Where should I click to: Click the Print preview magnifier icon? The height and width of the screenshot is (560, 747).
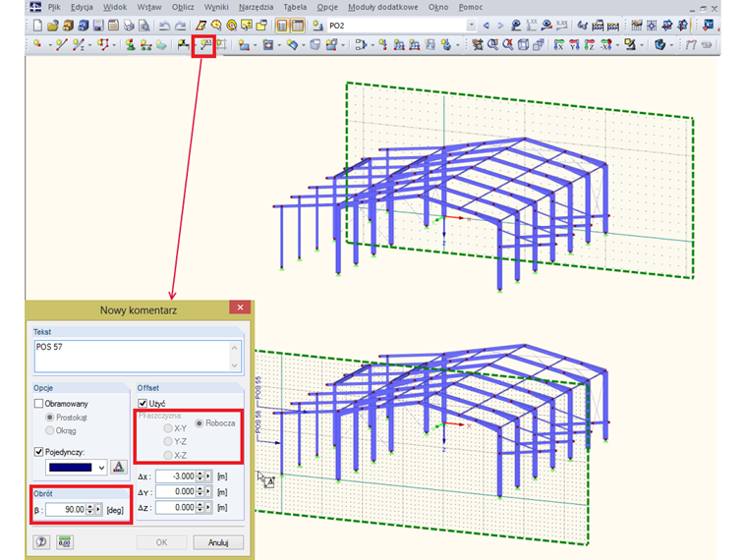point(144,26)
